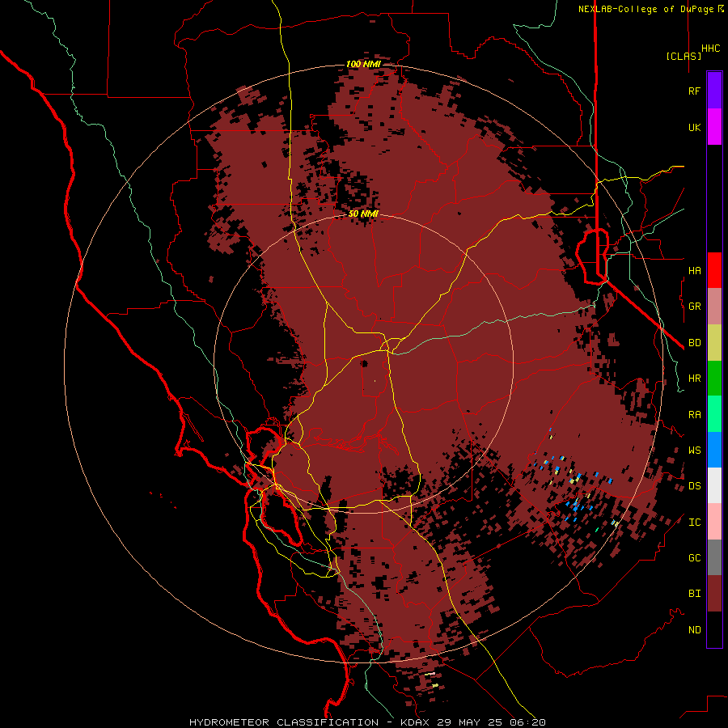
Task: Click the purple RF legend color swatch
Action: tap(714, 91)
